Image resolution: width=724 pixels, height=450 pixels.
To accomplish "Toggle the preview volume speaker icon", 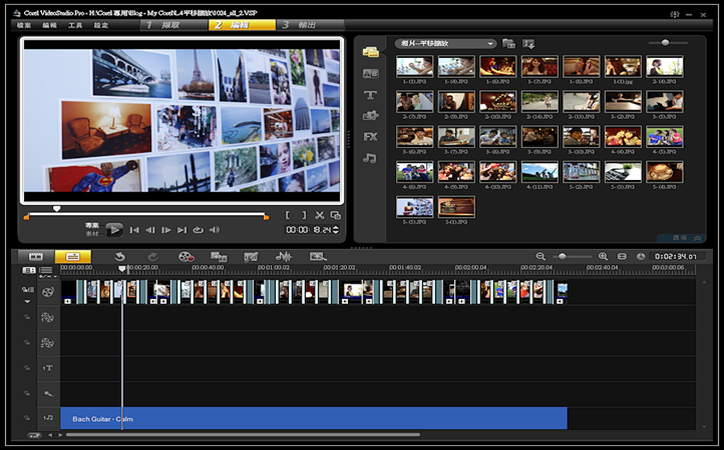I will click(215, 230).
